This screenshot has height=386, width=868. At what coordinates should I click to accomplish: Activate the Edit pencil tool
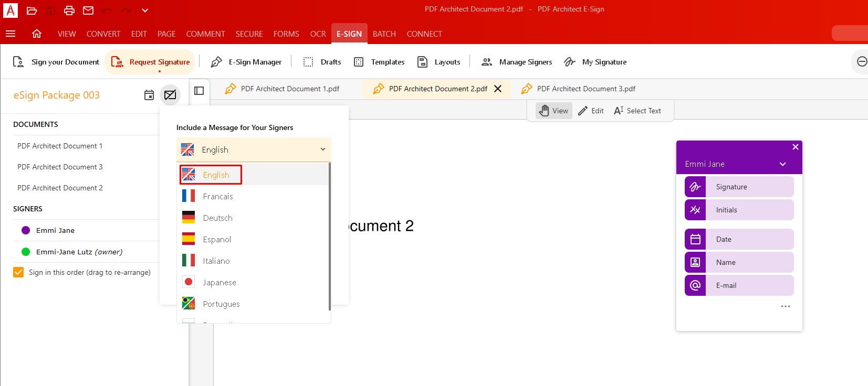[591, 111]
